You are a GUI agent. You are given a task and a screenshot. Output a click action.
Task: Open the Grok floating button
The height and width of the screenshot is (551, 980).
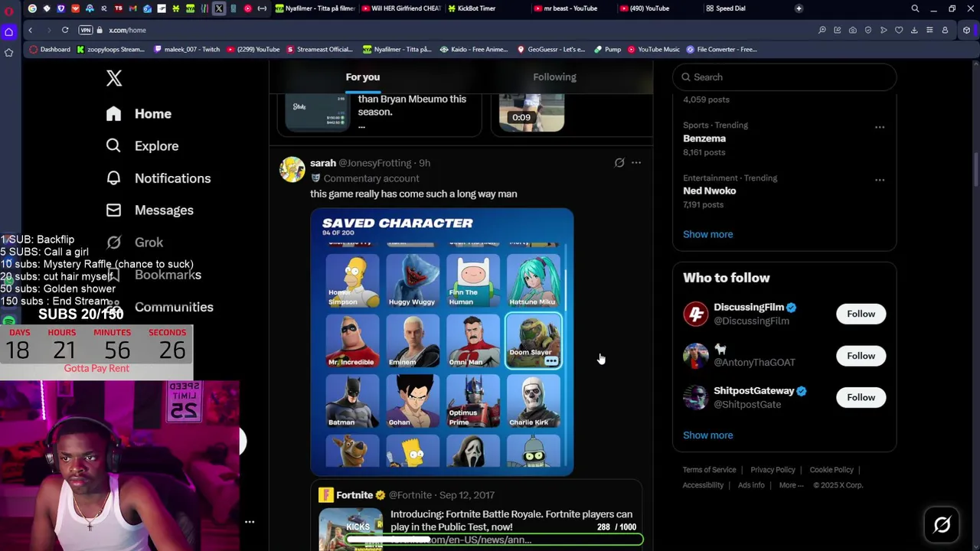click(x=942, y=525)
